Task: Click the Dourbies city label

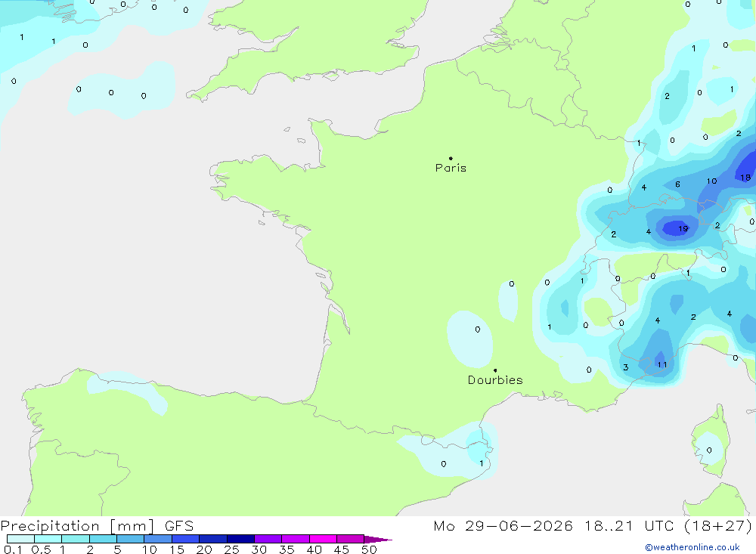Action: 495,380
